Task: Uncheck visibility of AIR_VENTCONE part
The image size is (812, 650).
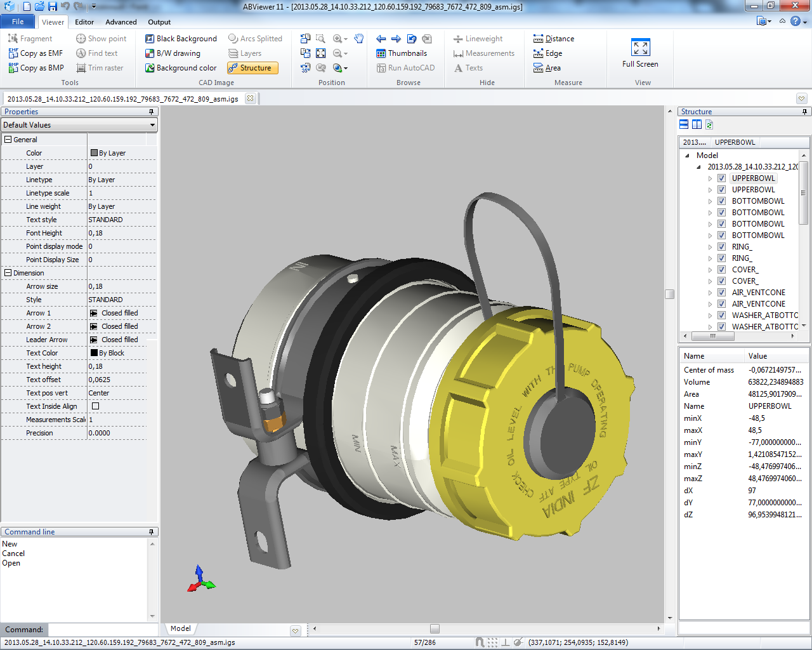Action: (721, 293)
